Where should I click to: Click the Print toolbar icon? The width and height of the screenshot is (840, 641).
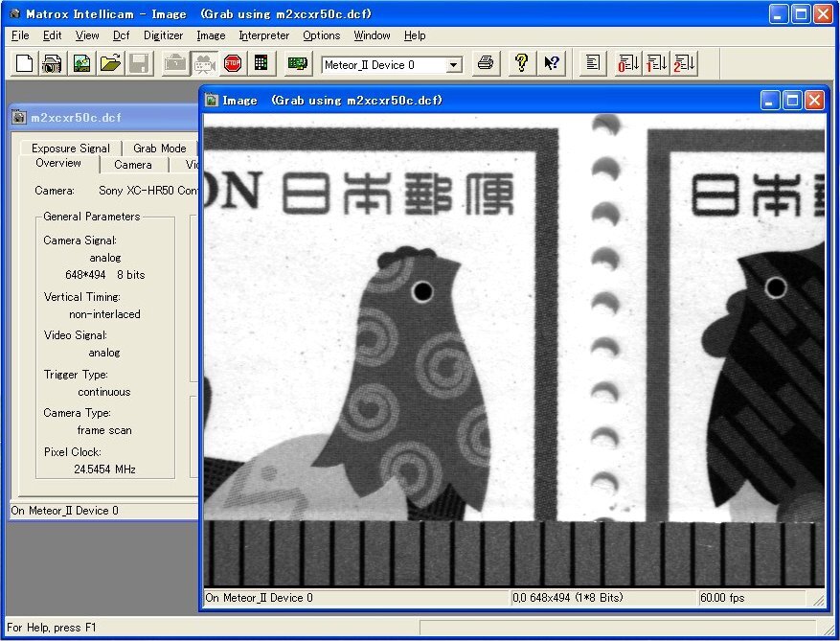486,64
